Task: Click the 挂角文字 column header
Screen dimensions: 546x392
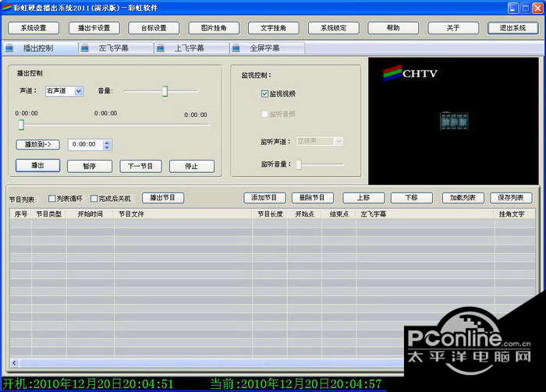Action: [x=515, y=214]
